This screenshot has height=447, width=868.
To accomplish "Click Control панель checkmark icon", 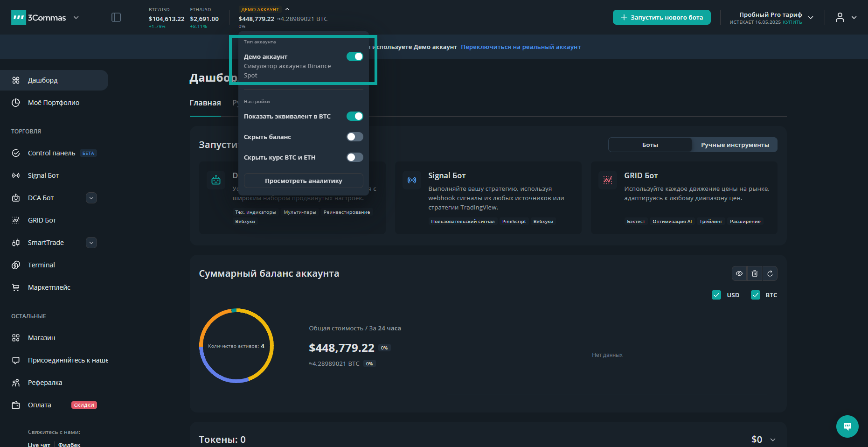I will tap(16, 153).
